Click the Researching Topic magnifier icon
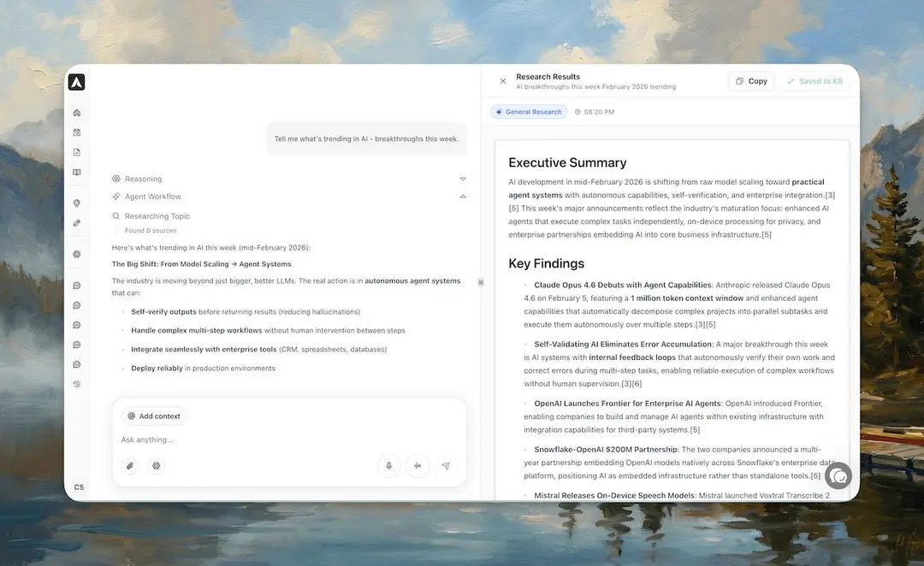The height and width of the screenshot is (566, 924). [x=116, y=216]
